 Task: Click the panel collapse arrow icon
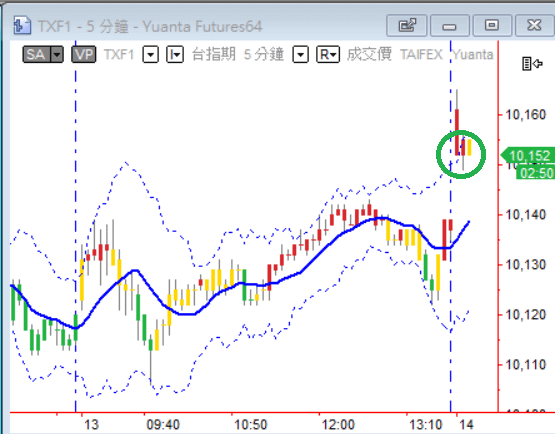(x=533, y=64)
